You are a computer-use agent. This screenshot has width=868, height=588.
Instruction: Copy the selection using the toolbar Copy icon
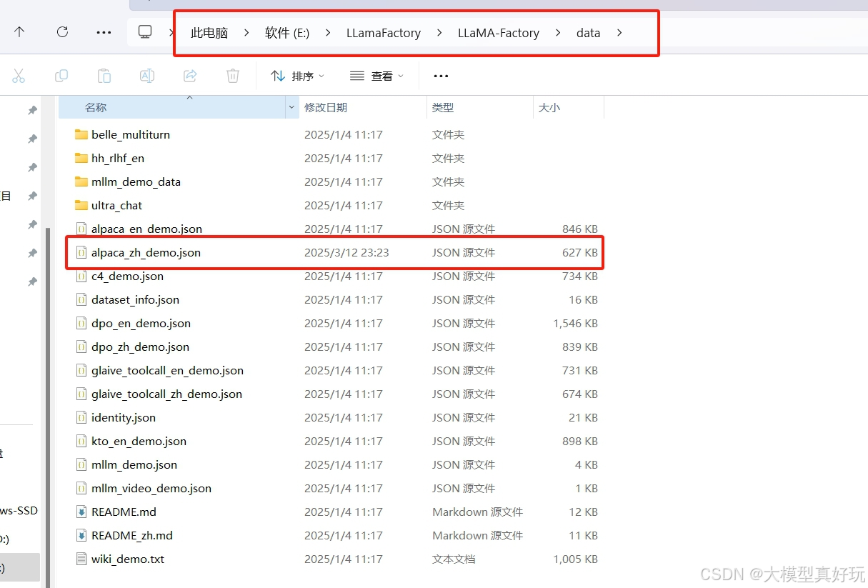point(61,76)
